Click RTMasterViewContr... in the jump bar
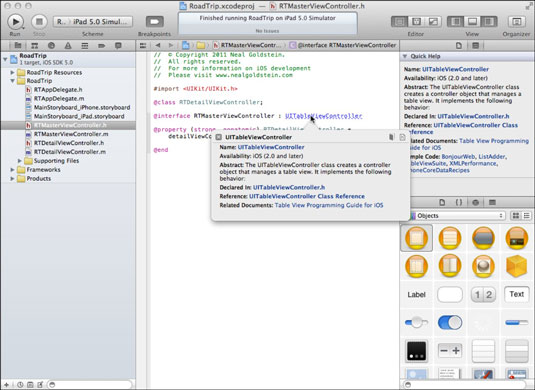Image resolution: width=535 pixels, height=390 pixels. coord(248,45)
